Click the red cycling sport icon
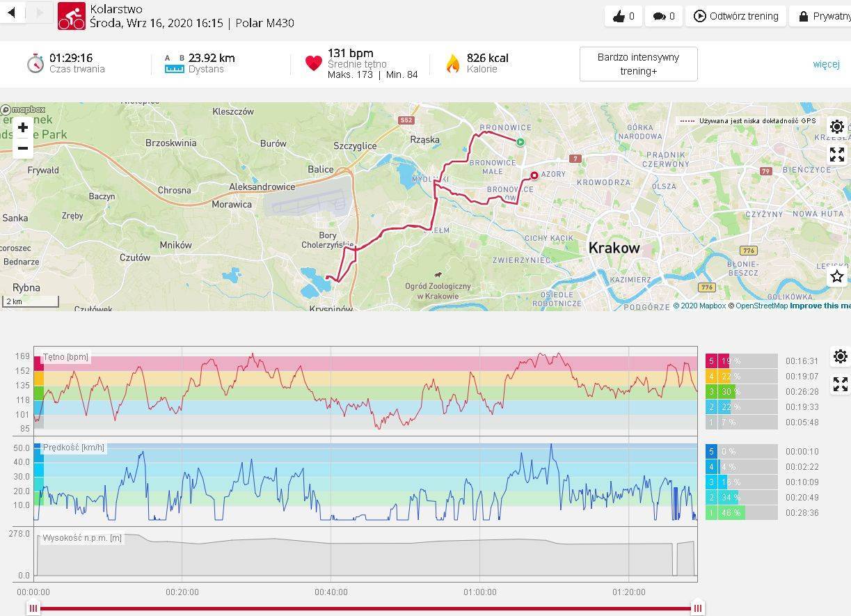Image resolution: width=851 pixels, height=616 pixels. pyautogui.click(x=71, y=16)
